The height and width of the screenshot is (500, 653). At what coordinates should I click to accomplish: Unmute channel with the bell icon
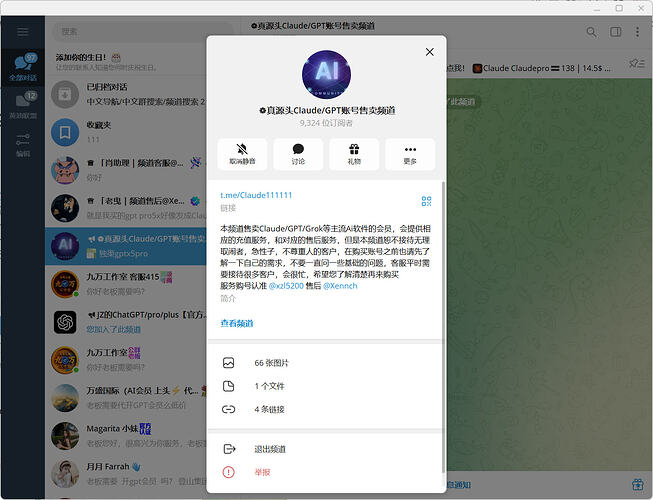242,154
